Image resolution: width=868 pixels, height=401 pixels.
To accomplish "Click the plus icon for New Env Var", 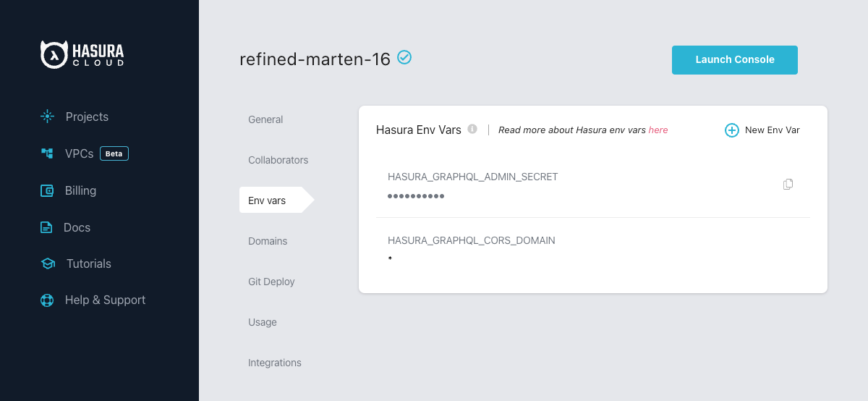I will click(732, 130).
